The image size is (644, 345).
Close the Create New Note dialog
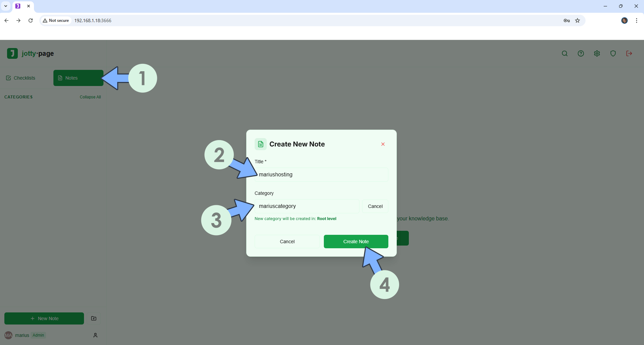(383, 144)
